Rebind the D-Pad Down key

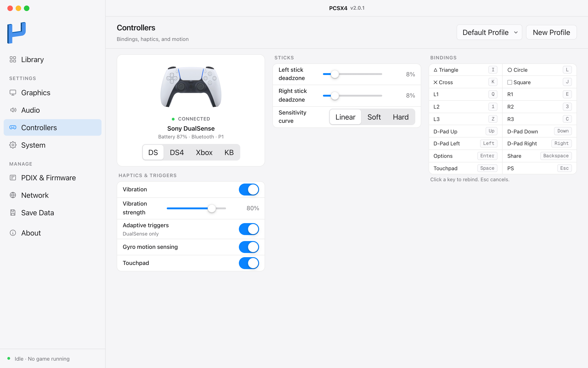pyautogui.click(x=563, y=131)
